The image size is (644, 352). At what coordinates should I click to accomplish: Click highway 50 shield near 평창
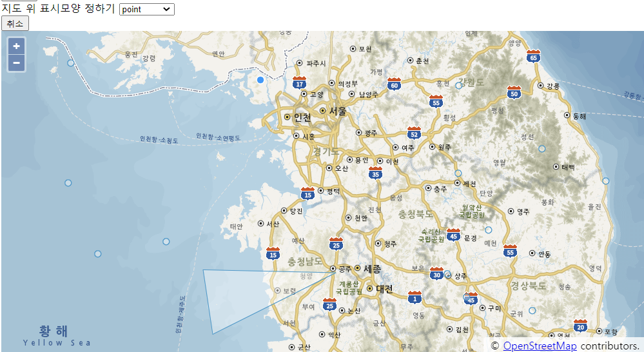(514, 92)
